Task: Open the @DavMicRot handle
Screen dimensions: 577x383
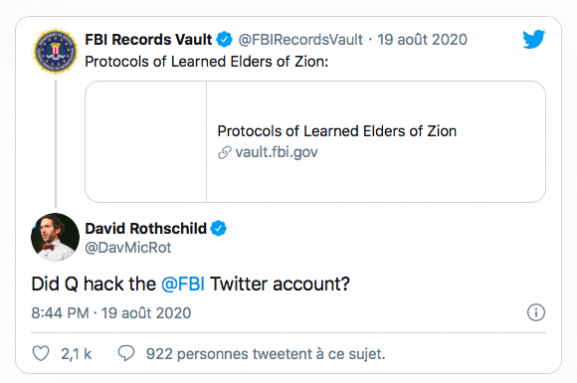Action: coord(128,248)
